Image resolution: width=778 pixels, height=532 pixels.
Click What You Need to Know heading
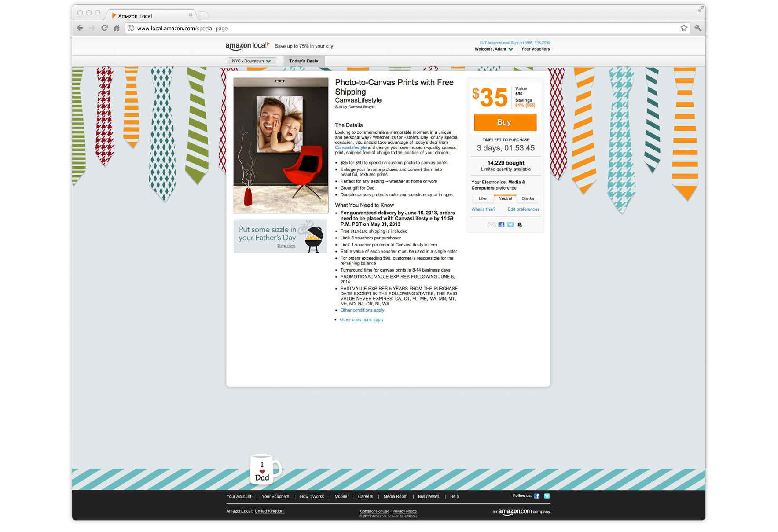pos(364,205)
